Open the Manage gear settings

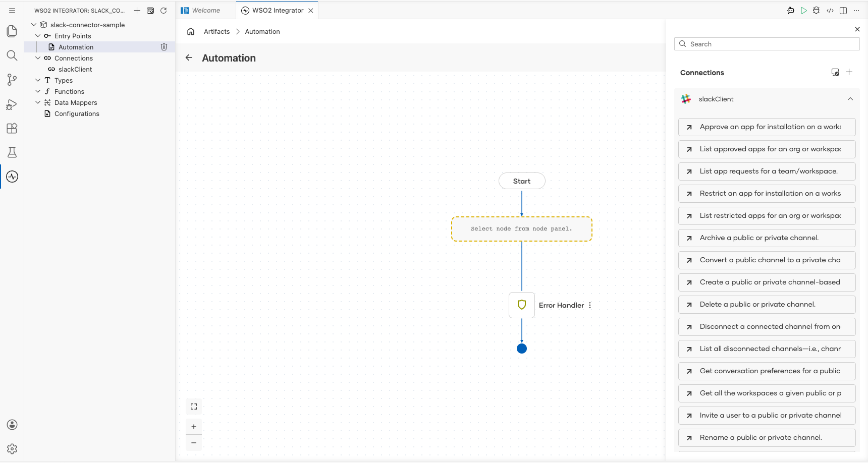pos(12,449)
